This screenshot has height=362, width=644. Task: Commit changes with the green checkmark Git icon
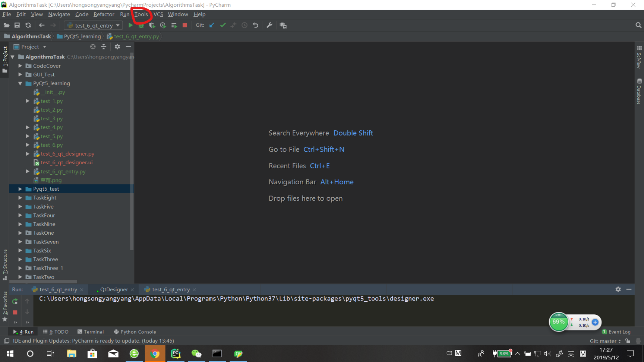[223, 25]
